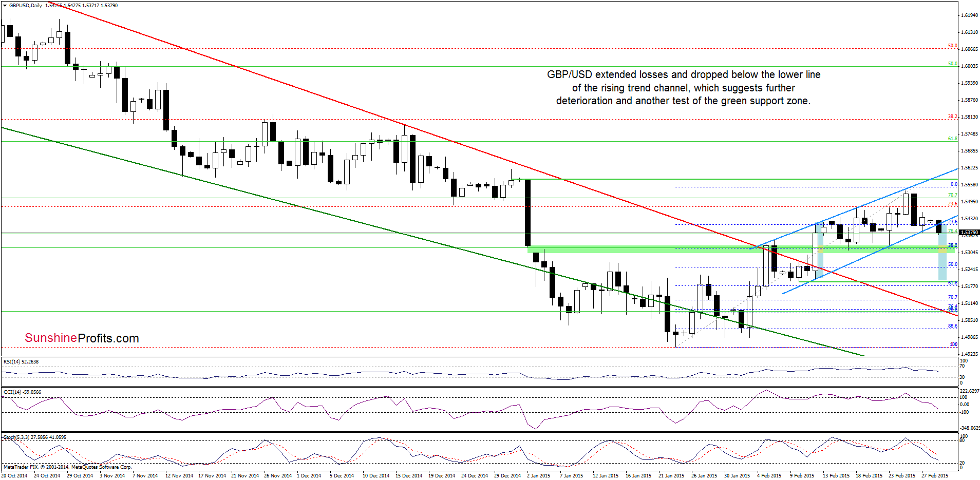Click the 1.49235 price axis label
980x480 pixels.
point(969,354)
